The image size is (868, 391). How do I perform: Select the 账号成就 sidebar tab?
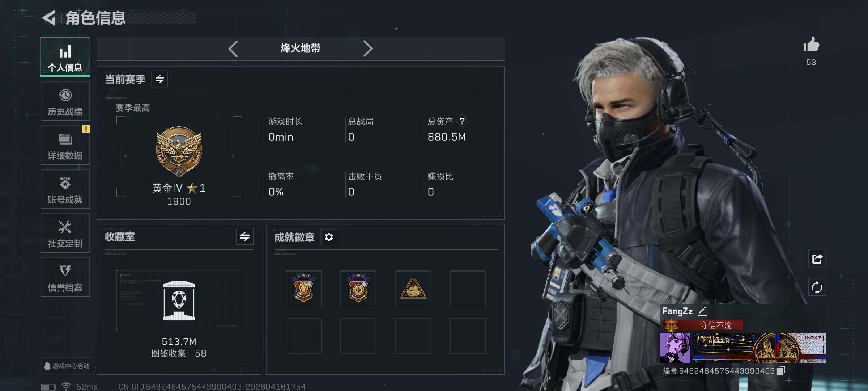(x=65, y=189)
